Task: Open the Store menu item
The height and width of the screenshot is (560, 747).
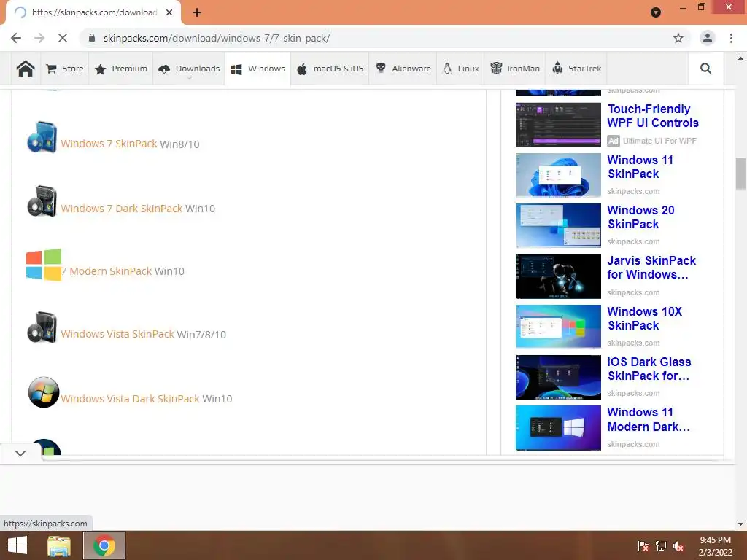Action: pos(65,69)
